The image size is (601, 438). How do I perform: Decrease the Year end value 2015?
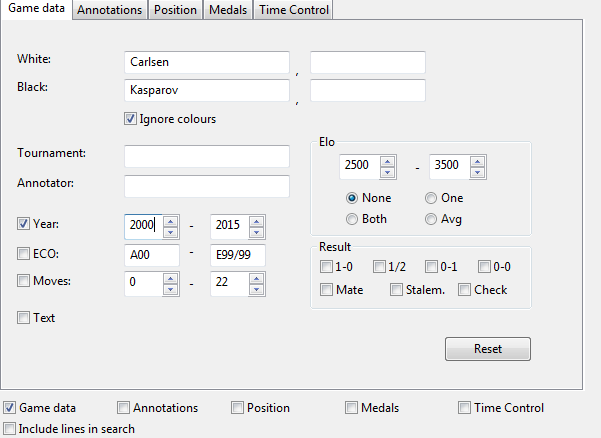click(x=256, y=232)
